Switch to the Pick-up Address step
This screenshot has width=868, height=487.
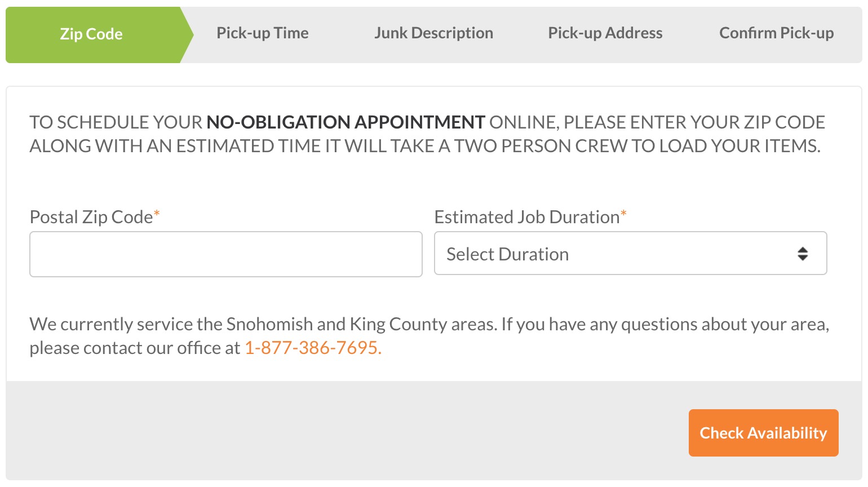tap(605, 33)
